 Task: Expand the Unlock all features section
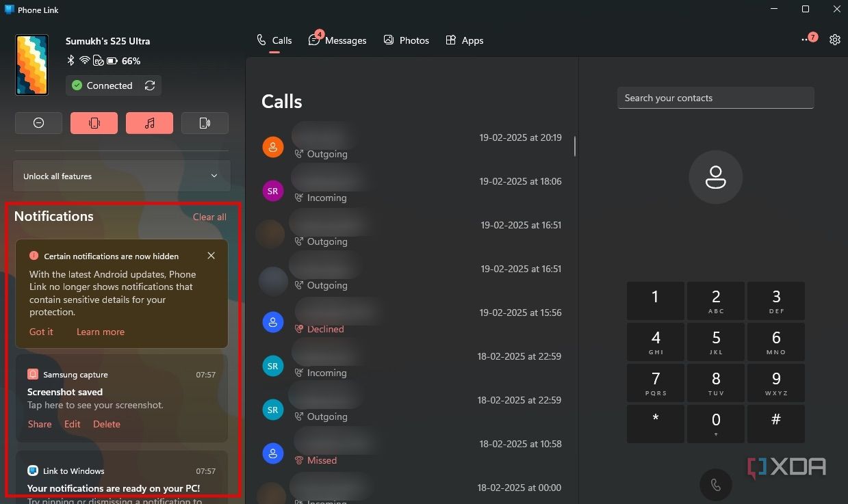[214, 176]
